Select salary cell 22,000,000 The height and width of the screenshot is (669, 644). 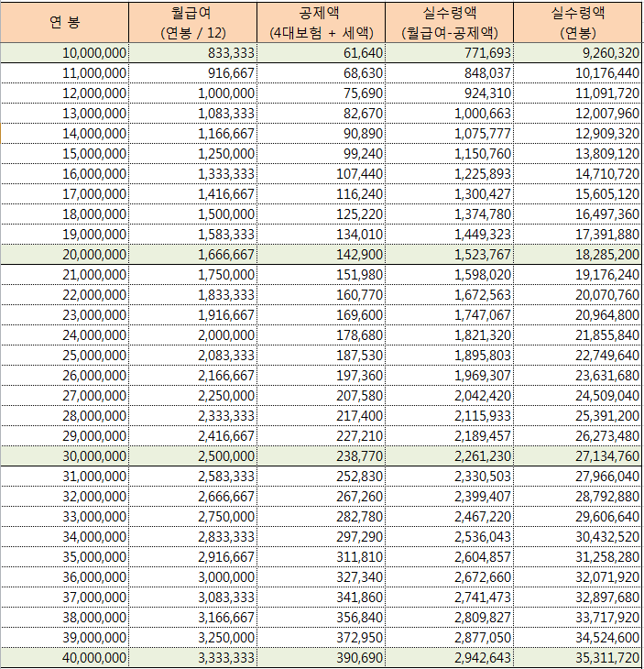64,295
